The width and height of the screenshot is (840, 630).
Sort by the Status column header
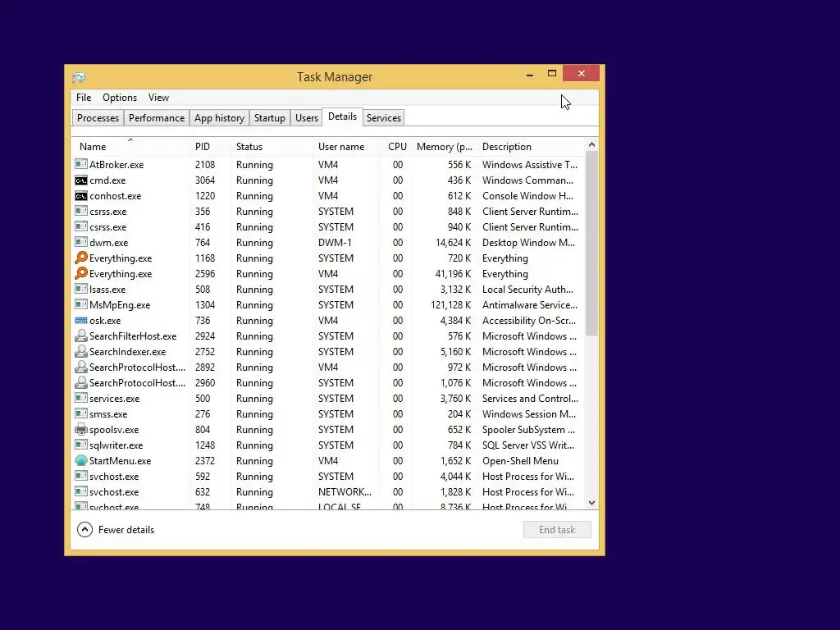[272, 146]
